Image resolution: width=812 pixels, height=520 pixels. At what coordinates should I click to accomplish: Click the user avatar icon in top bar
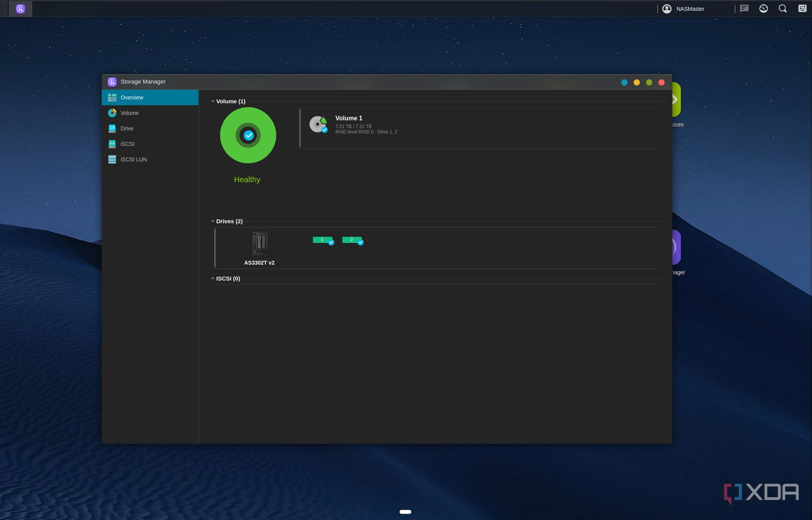667,9
